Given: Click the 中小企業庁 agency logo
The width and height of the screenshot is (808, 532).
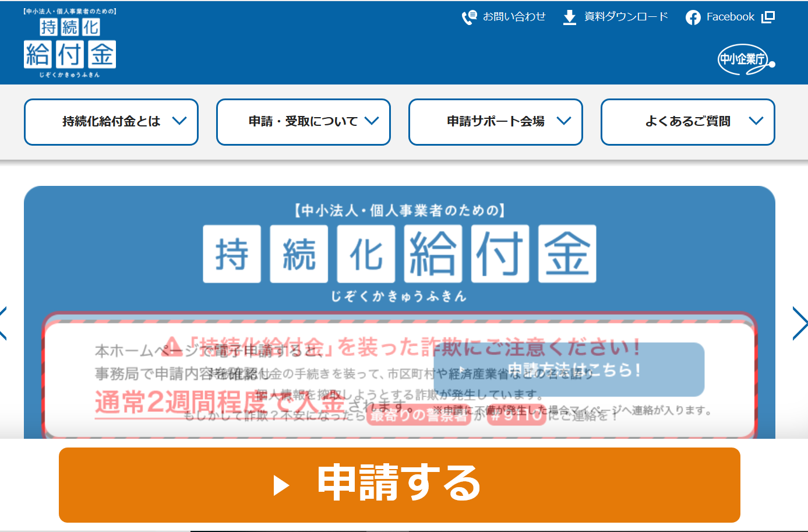Looking at the screenshot, I should tap(746, 59).
